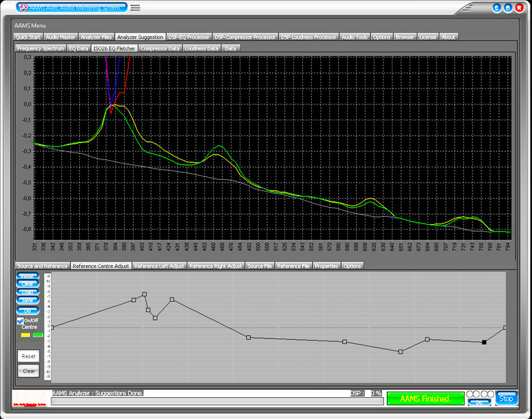Viewport: 532px width, 419px height.
Task: Open the Reference Right Adjust tab
Action: click(216, 266)
